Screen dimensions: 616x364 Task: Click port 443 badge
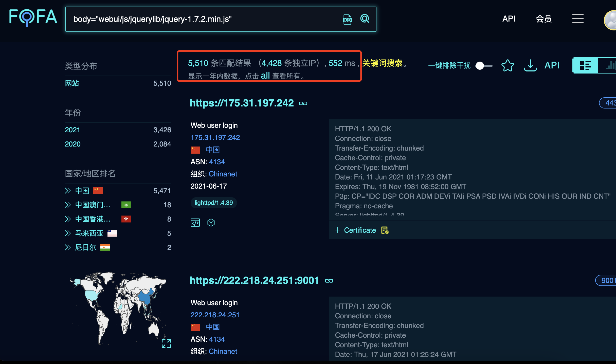tap(608, 103)
